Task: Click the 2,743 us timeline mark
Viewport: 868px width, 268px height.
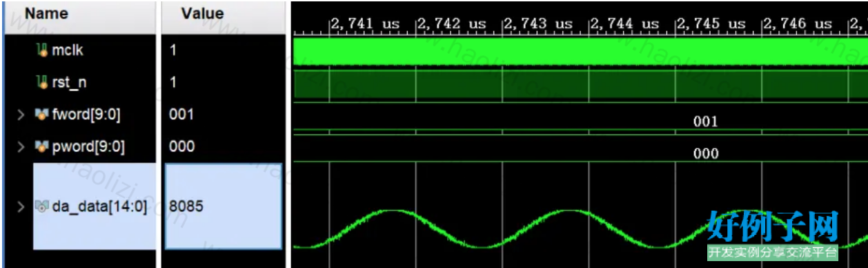Action: (x=538, y=23)
